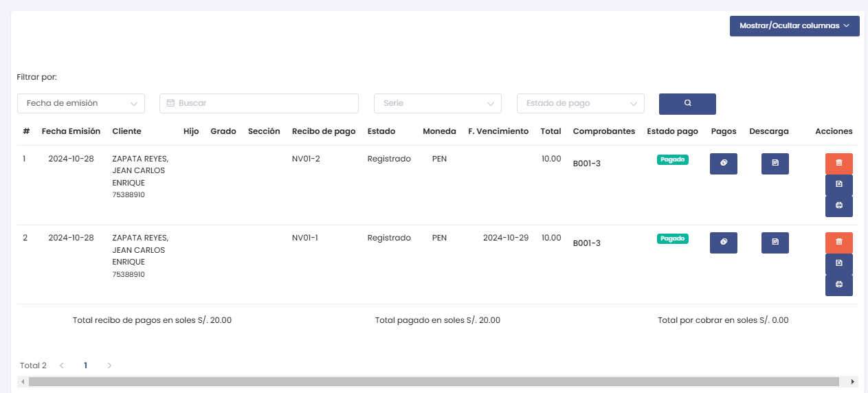868x393 pixels.
Task: Expand the Serie dropdown
Action: [438, 103]
